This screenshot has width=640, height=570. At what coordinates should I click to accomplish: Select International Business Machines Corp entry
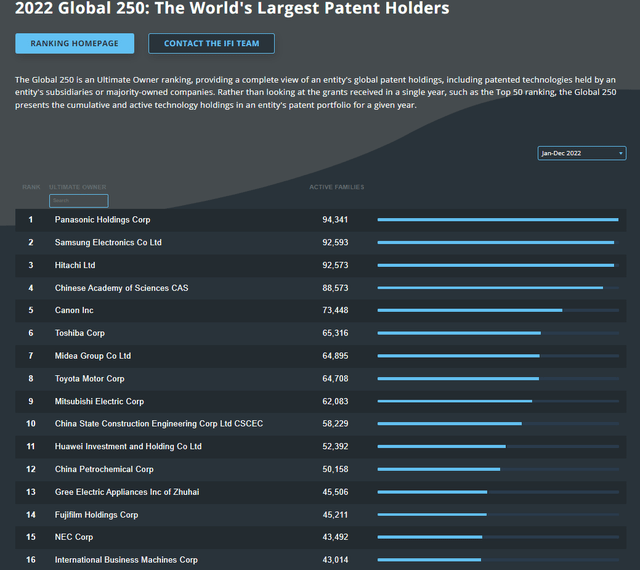pyautogui.click(x=126, y=560)
